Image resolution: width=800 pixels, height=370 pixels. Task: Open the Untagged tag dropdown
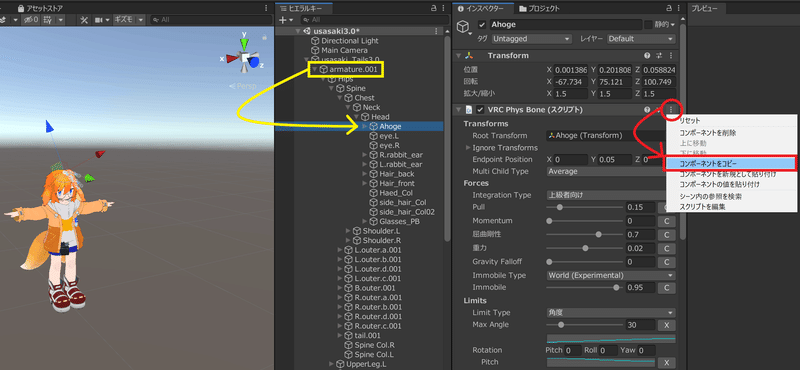[532, 39]
